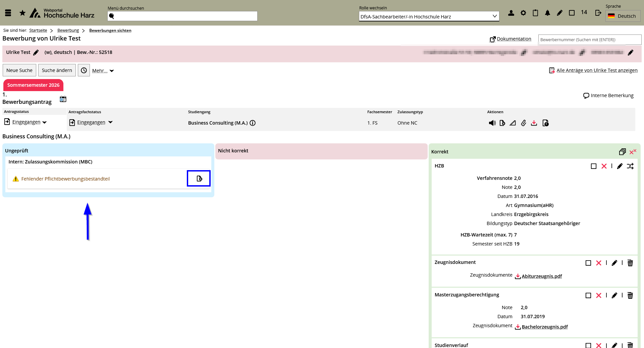
Task: Edit HZB entry with pencil icon
Action: 620,166
